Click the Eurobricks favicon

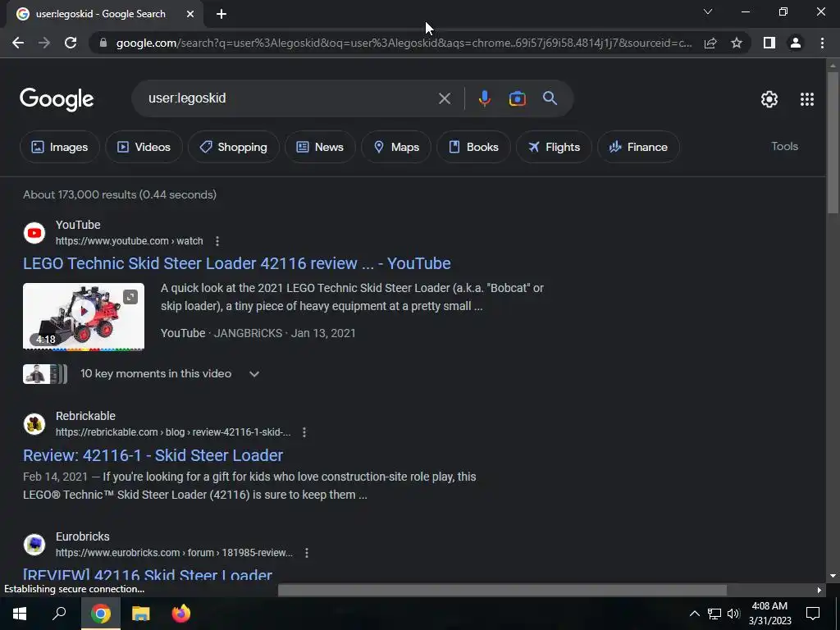coord(34,545)
